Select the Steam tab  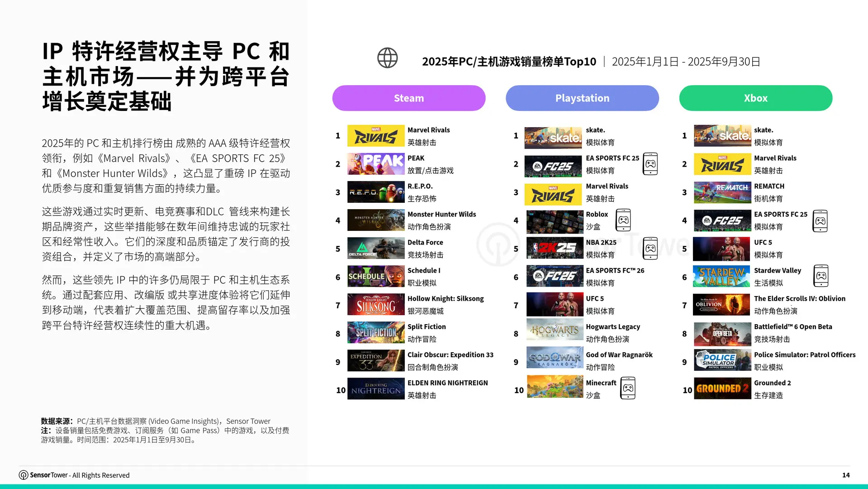(x=408, y=98)
